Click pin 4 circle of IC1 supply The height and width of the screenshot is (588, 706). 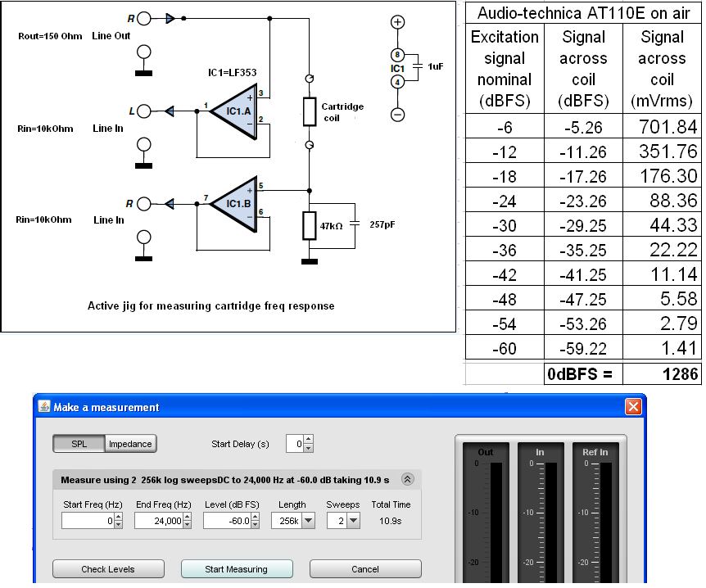point(397,83)
